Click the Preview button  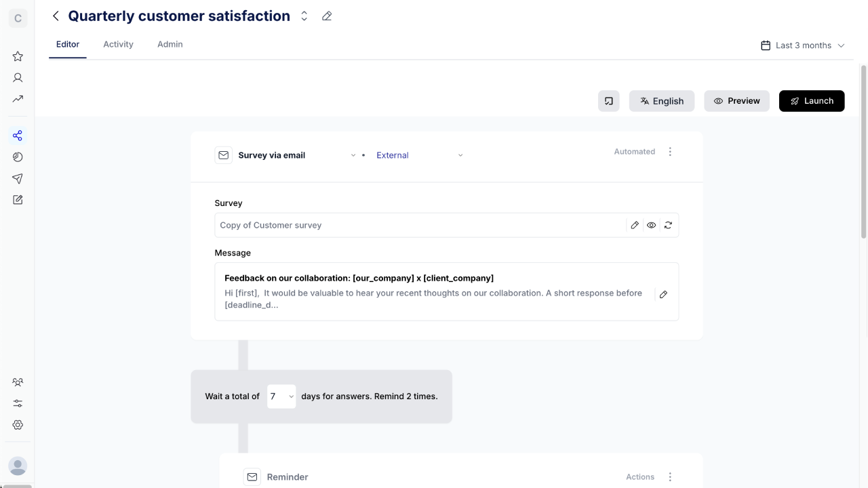pos(736,101)
